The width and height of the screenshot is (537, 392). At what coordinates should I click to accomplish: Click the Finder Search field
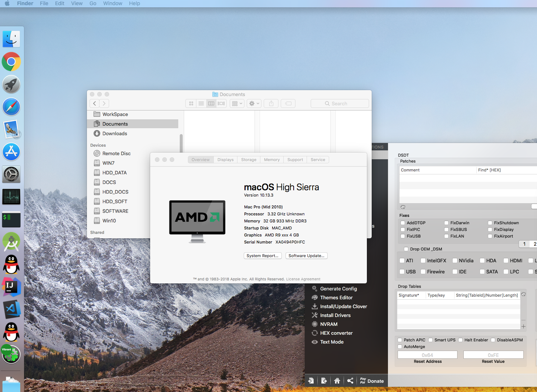pyautogui.click(x=340, y=103)
